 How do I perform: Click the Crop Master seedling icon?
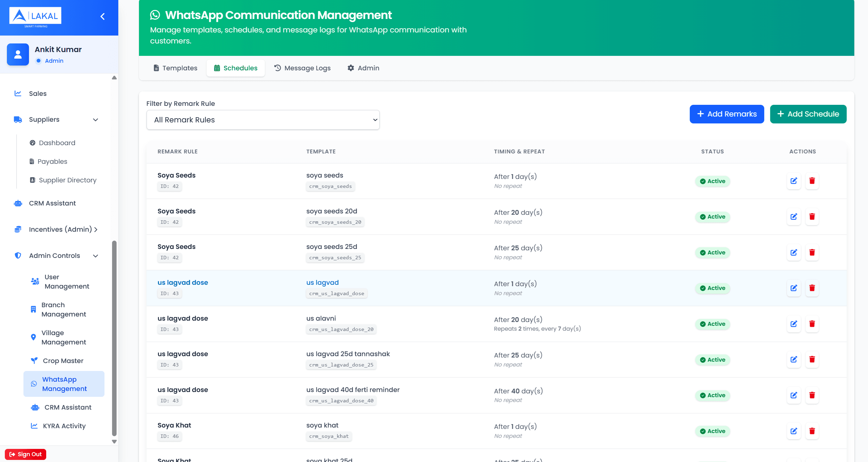click(x=34, y=361)
